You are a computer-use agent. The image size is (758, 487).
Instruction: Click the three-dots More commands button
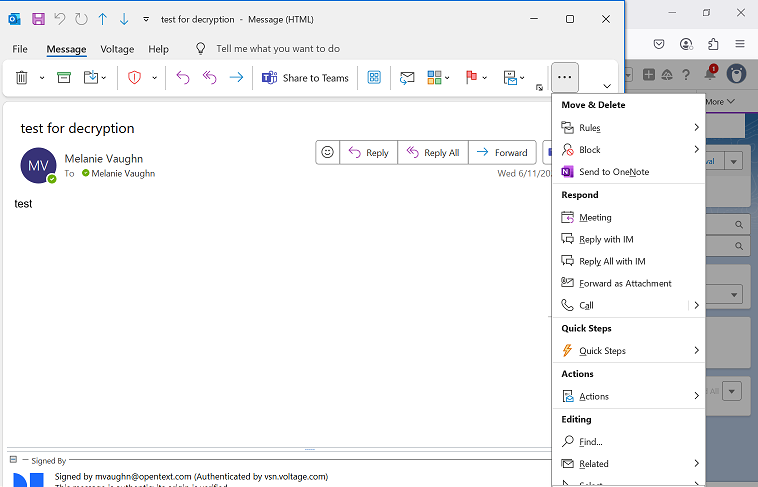coord(565,77)
